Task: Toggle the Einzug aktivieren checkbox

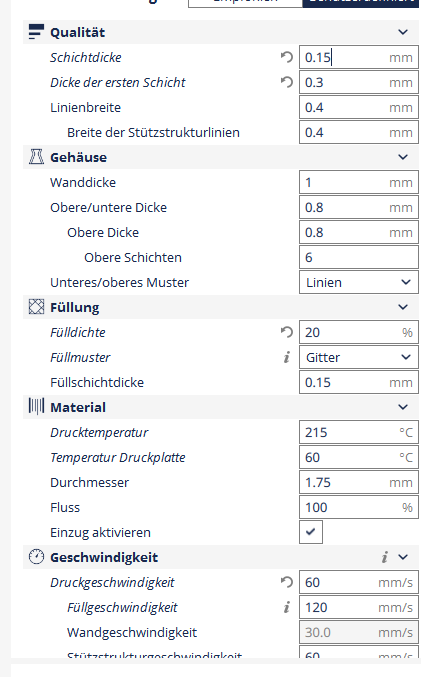Action: (x=311, y=532)
